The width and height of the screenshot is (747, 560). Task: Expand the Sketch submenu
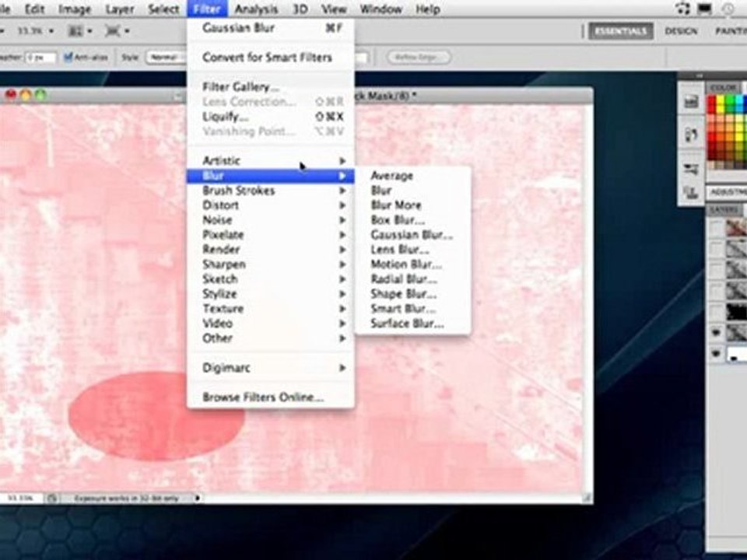pos(271,279)
